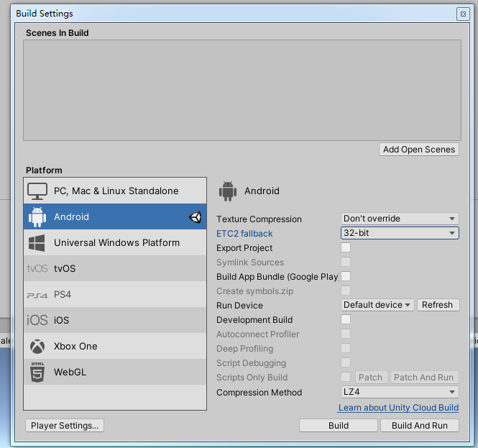
Task: Toggle the Script Debugging checkbox
Action: coord(346,362)
